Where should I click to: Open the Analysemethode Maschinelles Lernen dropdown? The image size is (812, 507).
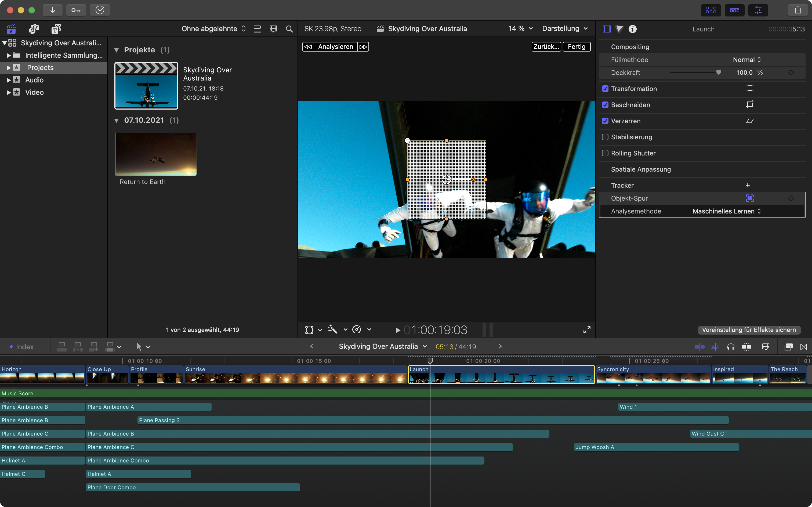tap(727, 211)
